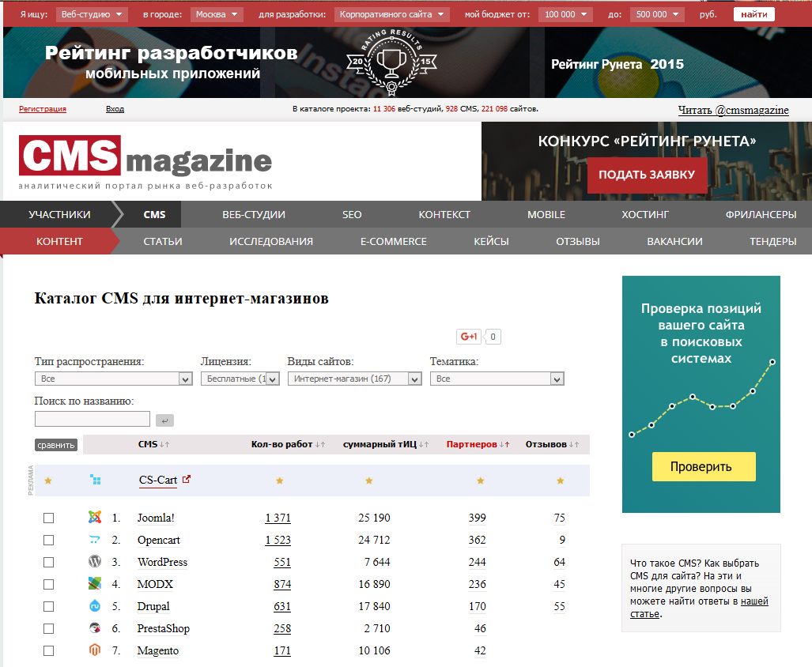Click the CS-Cart logo icon
Viewport: 812px width, 667px height.
[x=96, y=480]
